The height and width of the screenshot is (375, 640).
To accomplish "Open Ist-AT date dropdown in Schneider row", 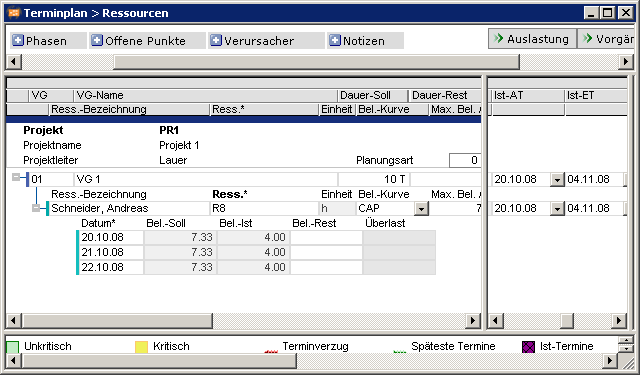I will pos(557,209).
